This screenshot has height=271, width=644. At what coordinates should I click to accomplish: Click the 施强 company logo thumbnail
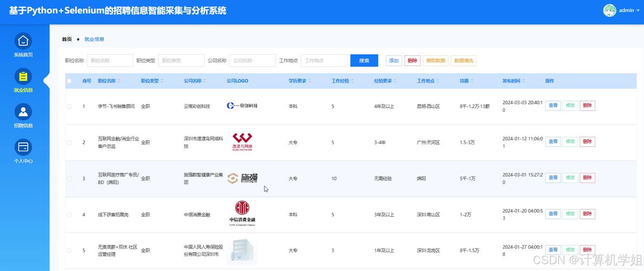tap(243, 178)
